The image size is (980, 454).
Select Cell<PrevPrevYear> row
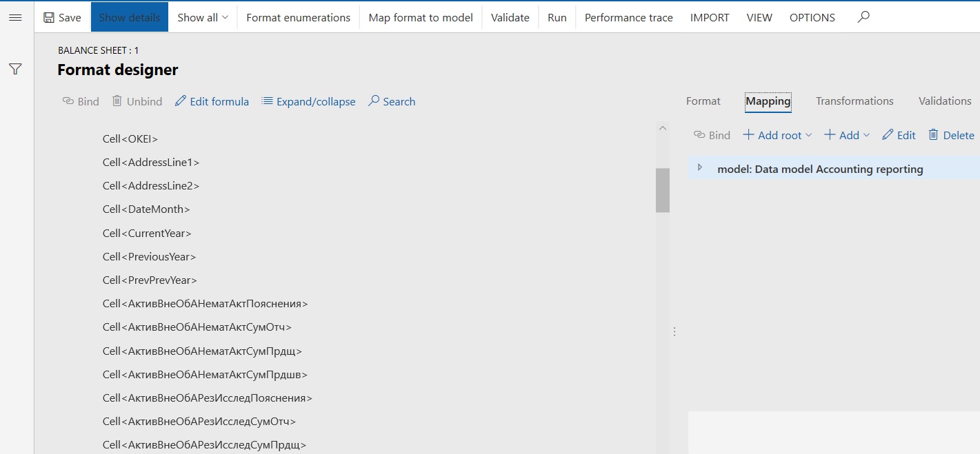coord(150,280)
